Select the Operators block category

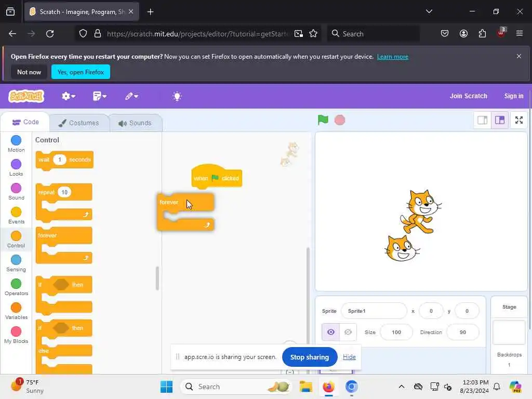pos(16,287)
